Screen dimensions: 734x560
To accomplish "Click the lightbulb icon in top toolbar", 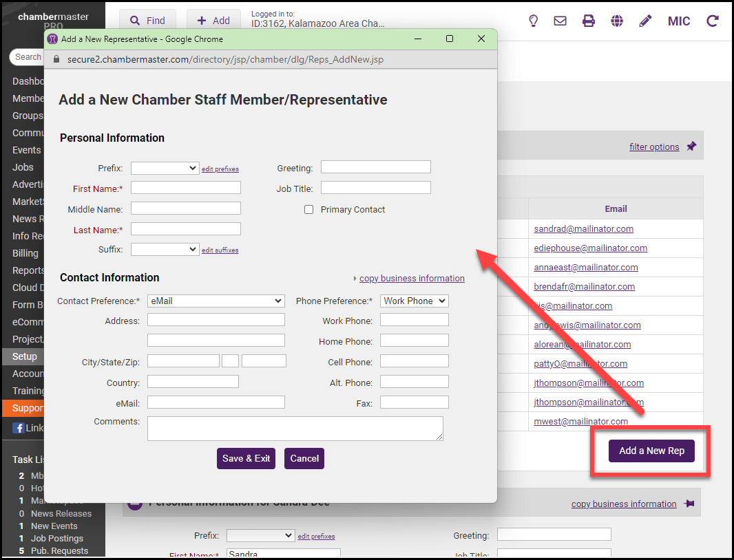I will 533,21.
